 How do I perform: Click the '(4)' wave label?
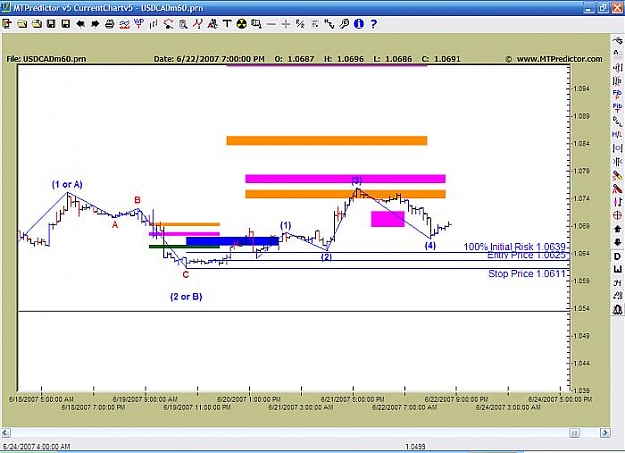(430, 246)
